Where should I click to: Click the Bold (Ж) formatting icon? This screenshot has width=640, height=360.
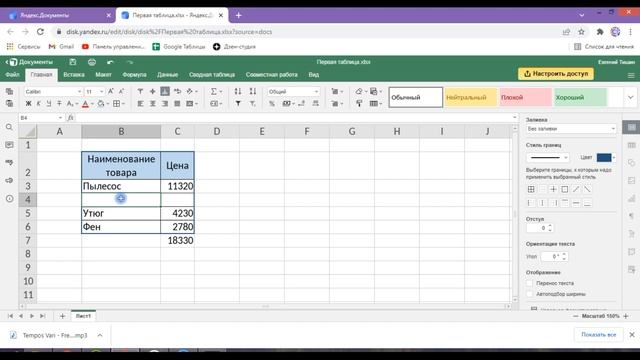coord(28,104)
